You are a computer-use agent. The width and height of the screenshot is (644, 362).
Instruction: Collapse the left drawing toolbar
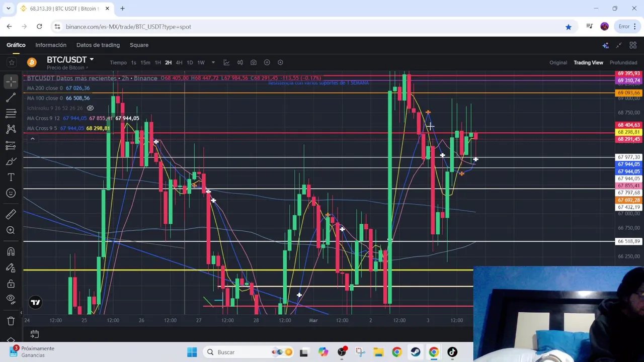pyautogui.click(x=21, y=312)
